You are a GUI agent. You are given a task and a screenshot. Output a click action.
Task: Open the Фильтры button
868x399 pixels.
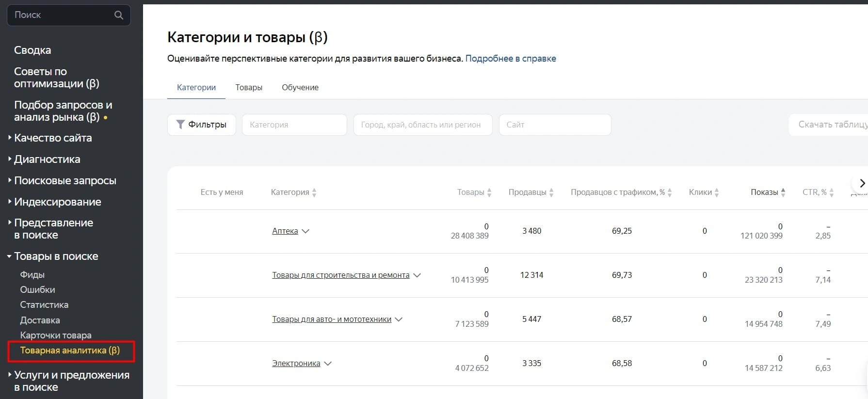pos(201,125)
